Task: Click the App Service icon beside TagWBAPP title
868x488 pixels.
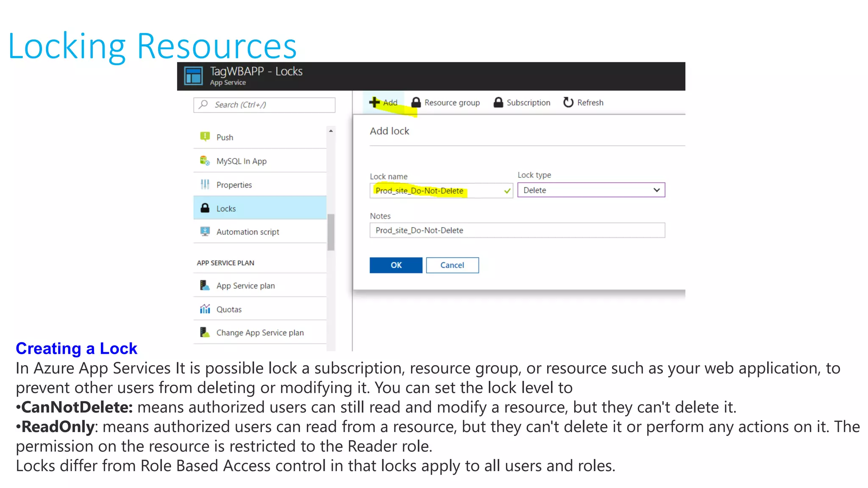Action: [194, 76]
